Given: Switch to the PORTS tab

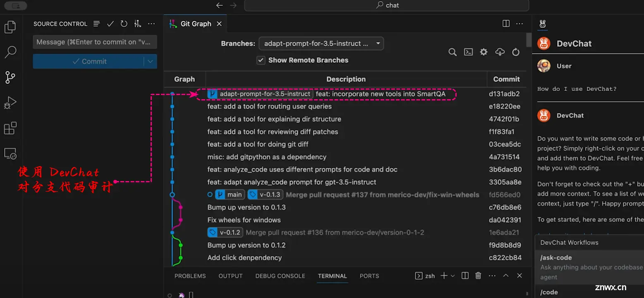Looking at the screenshot, I should 369,276.
